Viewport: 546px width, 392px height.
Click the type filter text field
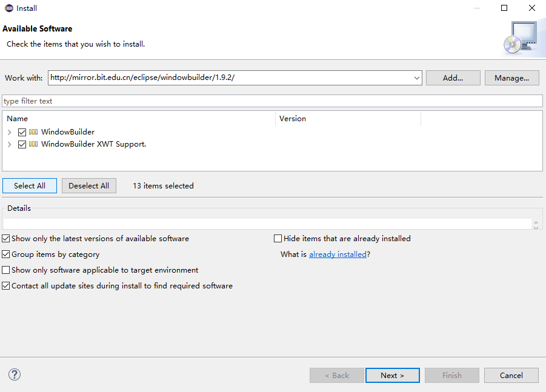[272, 101]
